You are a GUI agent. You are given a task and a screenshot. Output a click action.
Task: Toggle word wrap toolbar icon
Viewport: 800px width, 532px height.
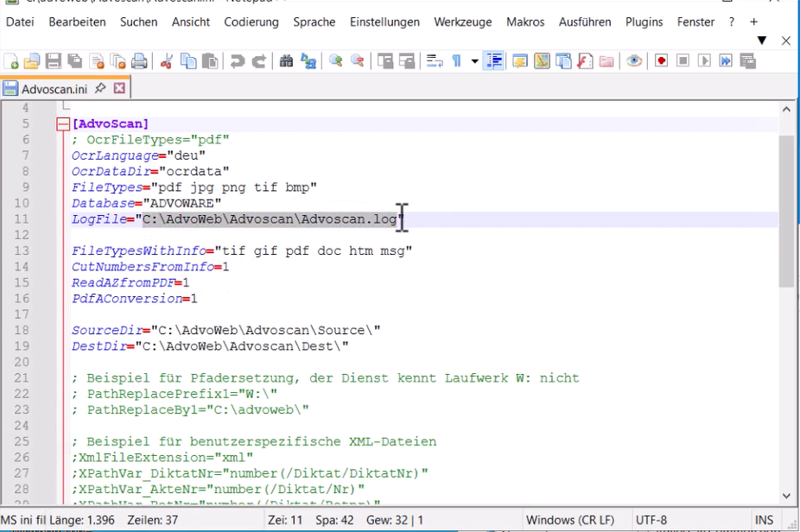pyautogui.click(x=435, y=61)
